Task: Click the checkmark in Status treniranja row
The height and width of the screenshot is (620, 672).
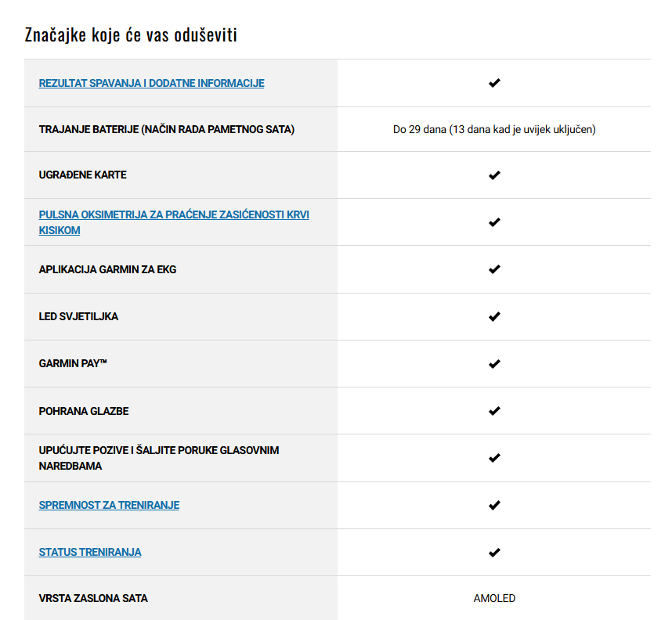Action: 494,553
